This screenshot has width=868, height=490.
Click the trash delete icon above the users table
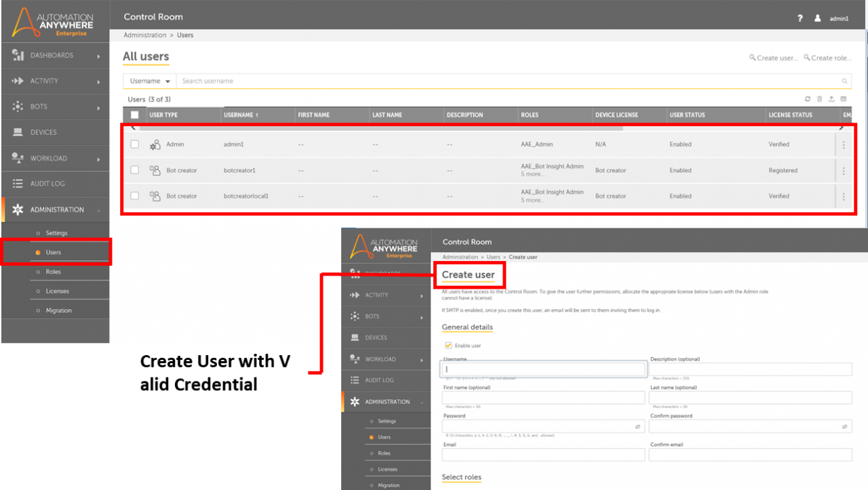coord(819,100)
